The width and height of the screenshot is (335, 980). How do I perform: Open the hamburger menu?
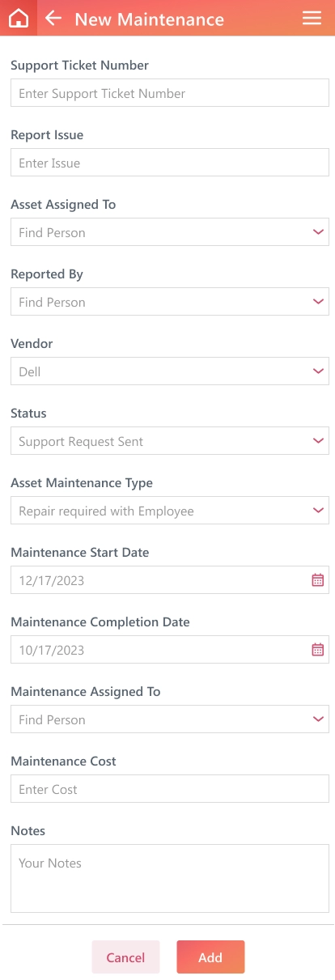point(312,18)
